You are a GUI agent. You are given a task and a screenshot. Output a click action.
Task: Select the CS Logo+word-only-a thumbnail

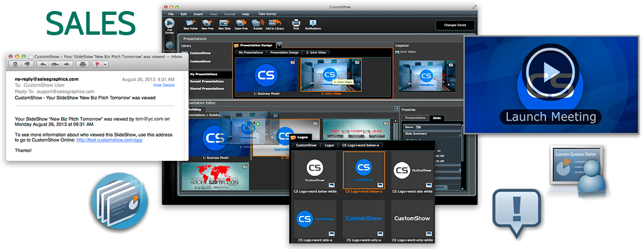pyautogui.click(x=364, y=218)
